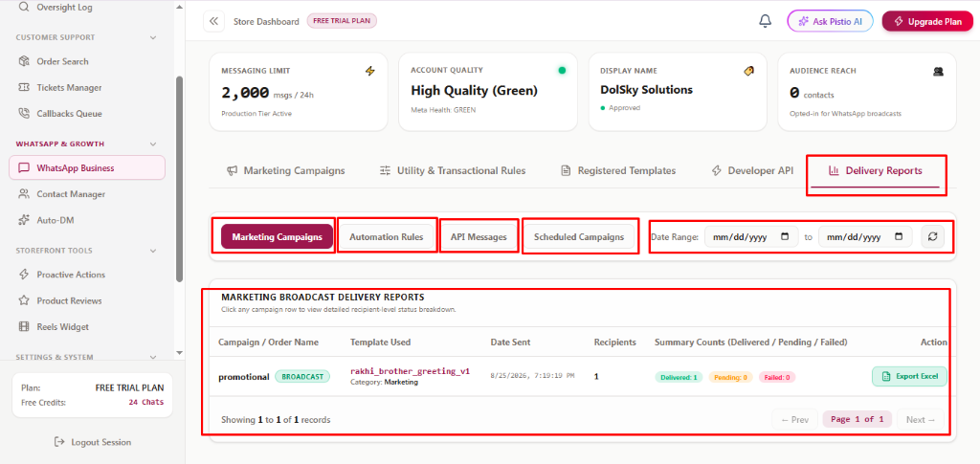Show API Messages reports
Viewport: 980px width, 464px height.
pos(479,236)
